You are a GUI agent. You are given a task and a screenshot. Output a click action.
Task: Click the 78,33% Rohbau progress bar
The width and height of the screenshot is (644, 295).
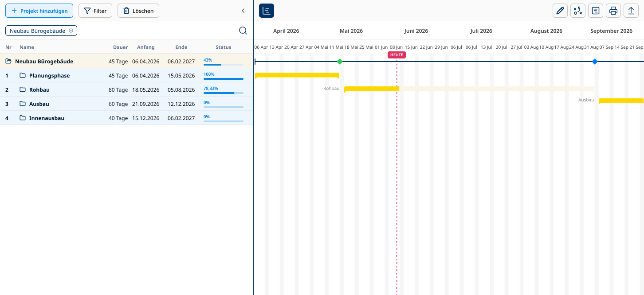224,93
